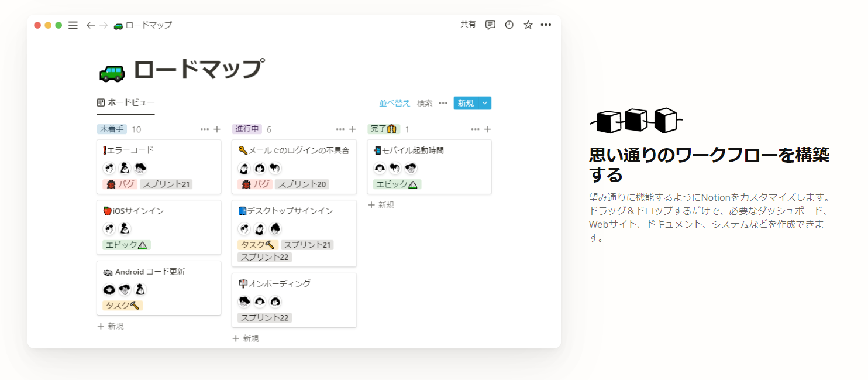Click the 進行中 status label

(x=247, y=129)
